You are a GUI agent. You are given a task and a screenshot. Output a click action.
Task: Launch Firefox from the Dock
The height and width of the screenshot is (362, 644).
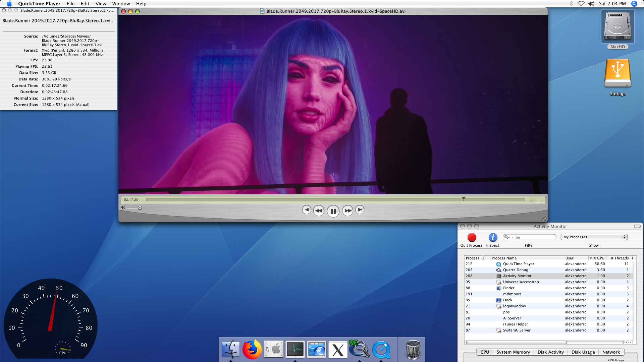[x=252, y=349]
